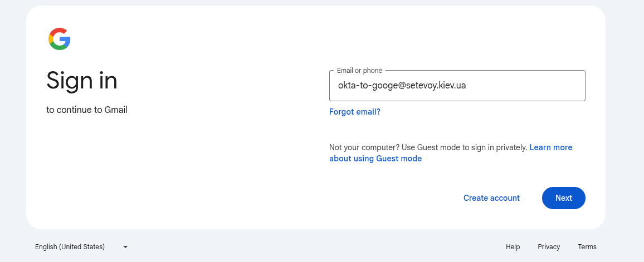Click the "Not your computer?" text
The image size is (644, 262).
point(364,147)
